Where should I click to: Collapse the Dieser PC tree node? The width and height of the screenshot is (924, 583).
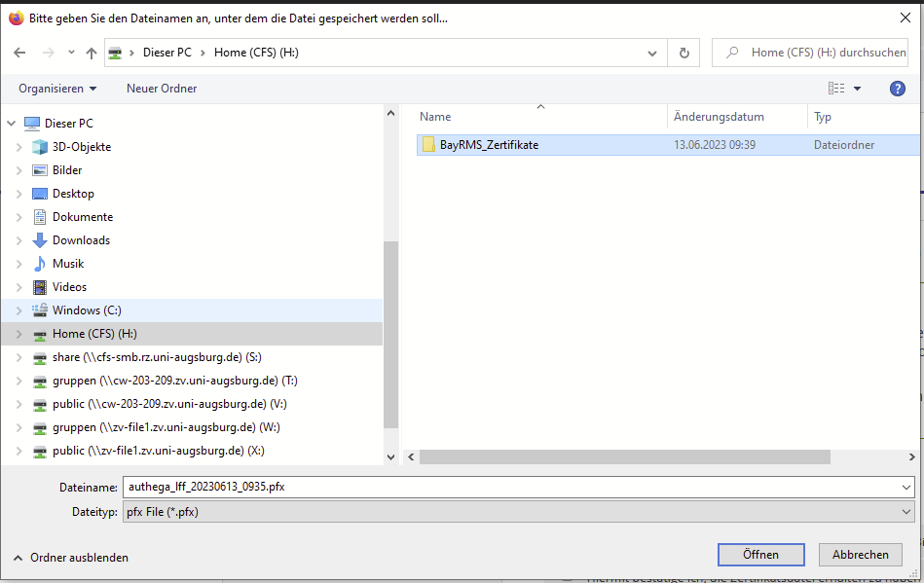tap(11, 124)
